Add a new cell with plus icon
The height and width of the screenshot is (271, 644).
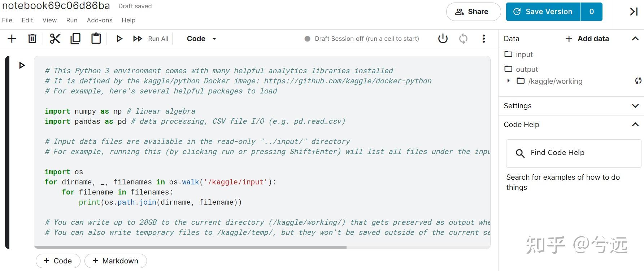[12, 39]
